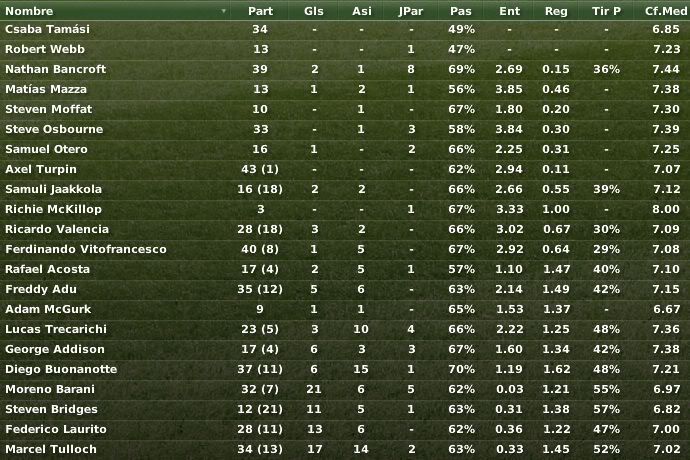Open player Csaba Tamási

pyautogui.click(x=48, y=29)
